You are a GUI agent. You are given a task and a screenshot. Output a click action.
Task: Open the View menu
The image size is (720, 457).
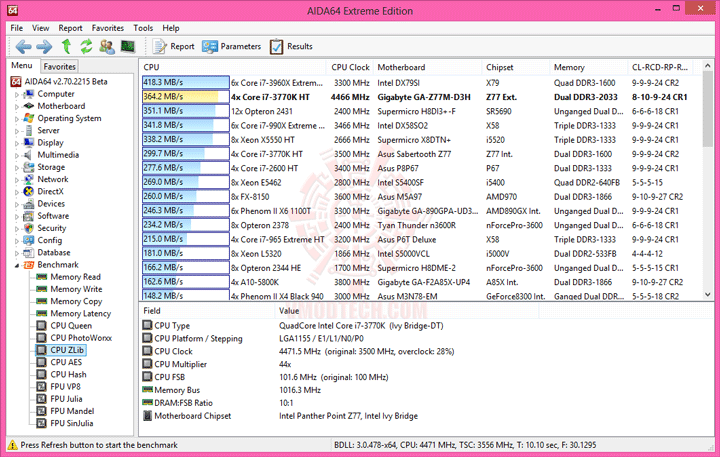pyautogui.click(x=40, y=28)
